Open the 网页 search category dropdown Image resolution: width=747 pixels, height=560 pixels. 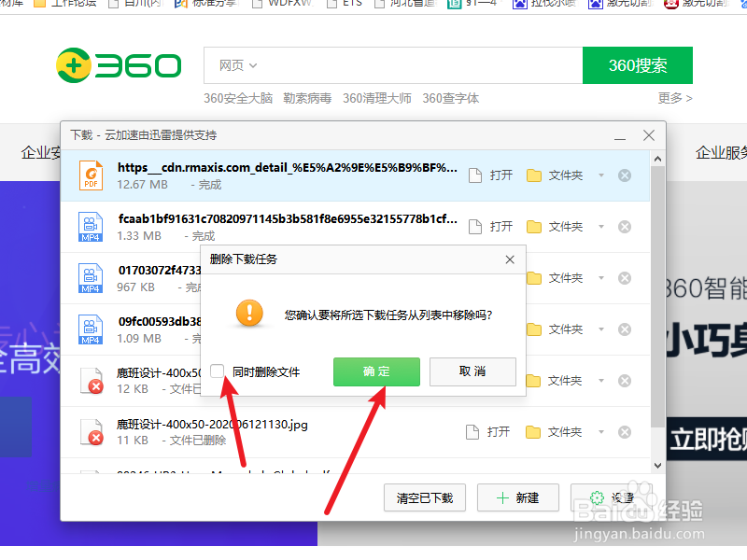[x=236, y=65]
